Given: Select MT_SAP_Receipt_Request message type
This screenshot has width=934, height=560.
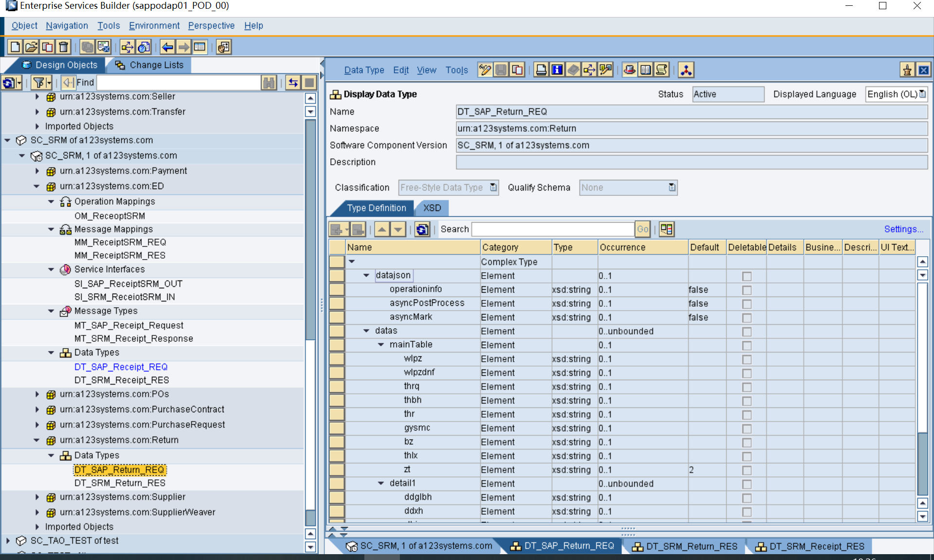Looking at the screenshot, I should tap(129, 326).
